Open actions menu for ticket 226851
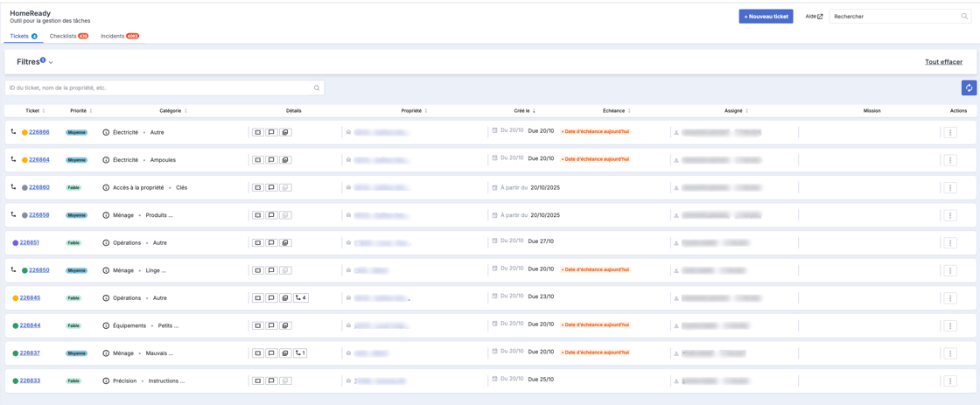 (x=950, y=242)
